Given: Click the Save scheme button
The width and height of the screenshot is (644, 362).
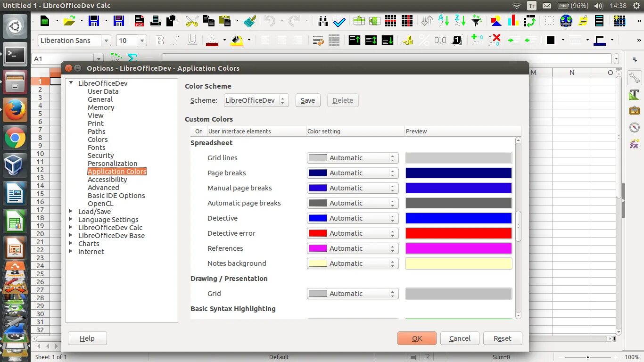Looking at the screenshot, I should click(x=308, y=100).
